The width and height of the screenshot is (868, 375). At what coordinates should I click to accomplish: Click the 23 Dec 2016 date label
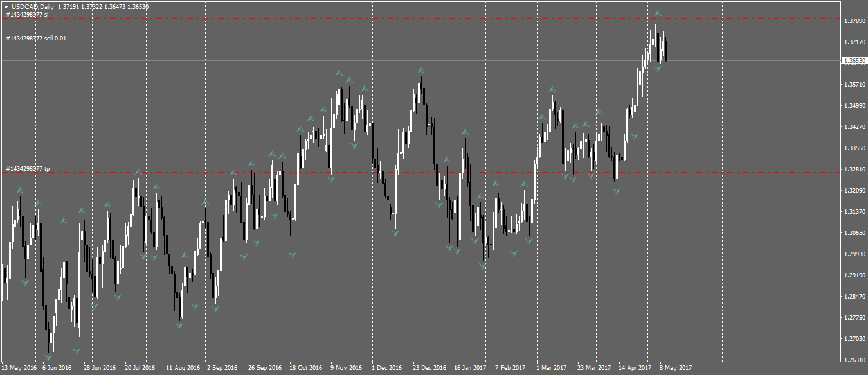[429, 369]
